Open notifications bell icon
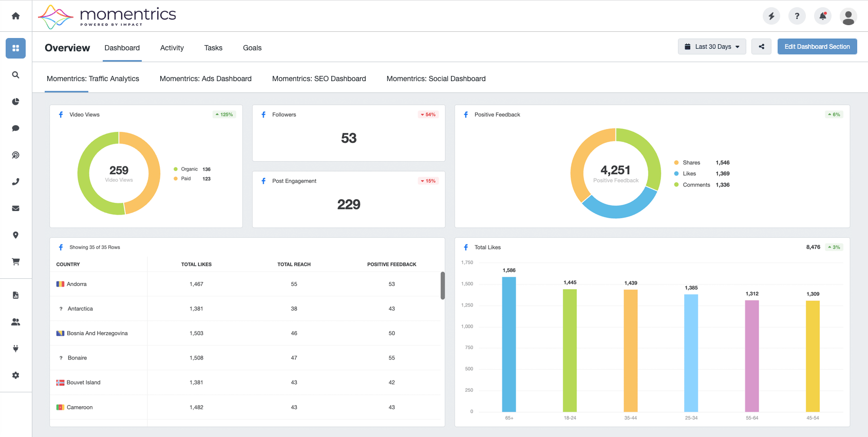868x437 pixels. click(823, 16)
